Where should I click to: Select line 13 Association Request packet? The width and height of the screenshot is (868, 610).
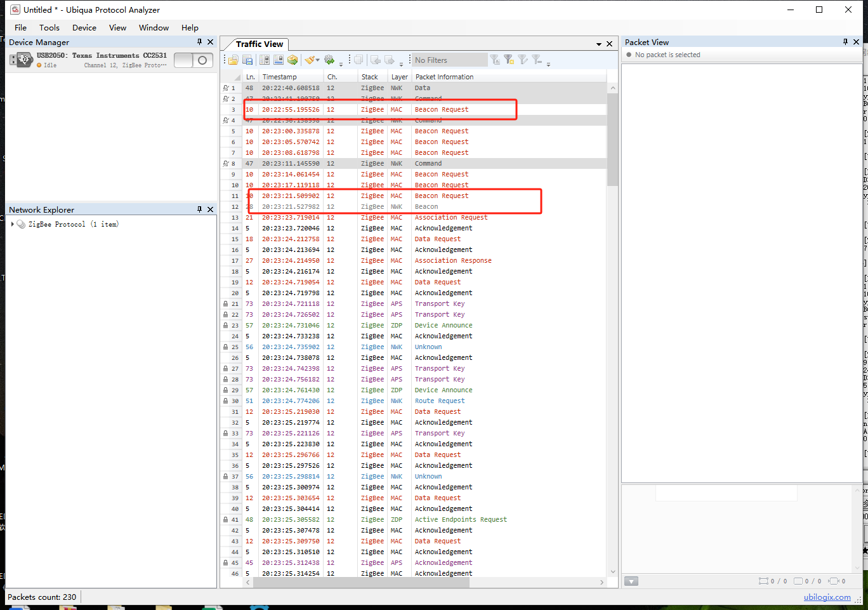click(x=414, y=218)
